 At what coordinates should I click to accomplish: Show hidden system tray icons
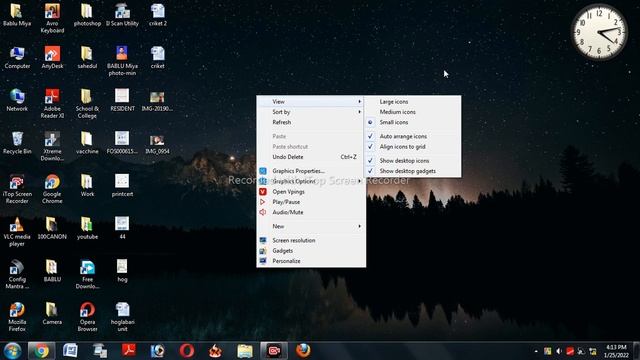click(x=536, y=351)
